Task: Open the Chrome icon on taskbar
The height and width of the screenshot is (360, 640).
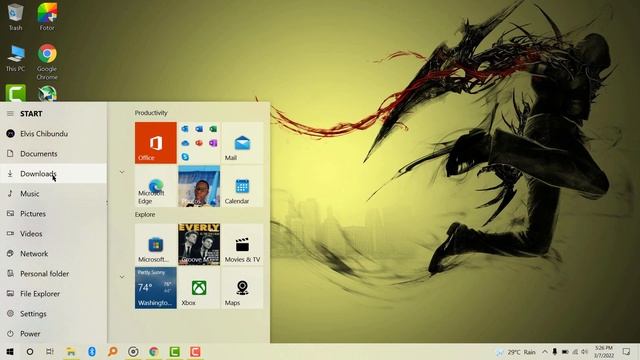Action: tap(154, 351)
